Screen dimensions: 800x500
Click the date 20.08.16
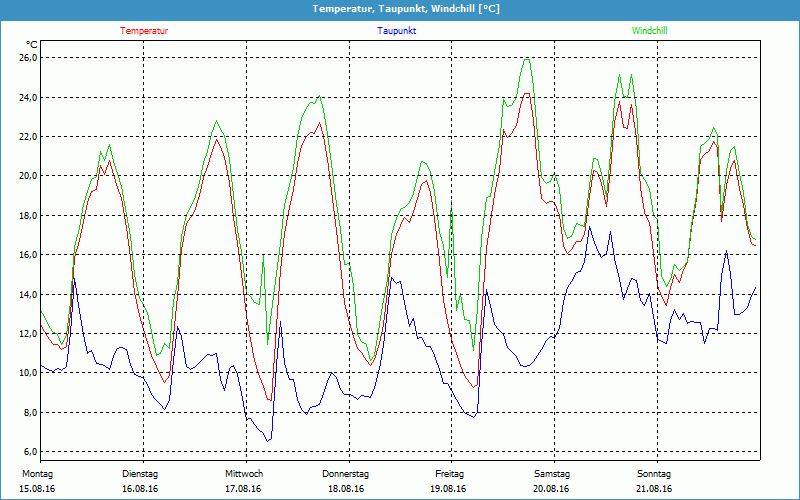(551, 489)
